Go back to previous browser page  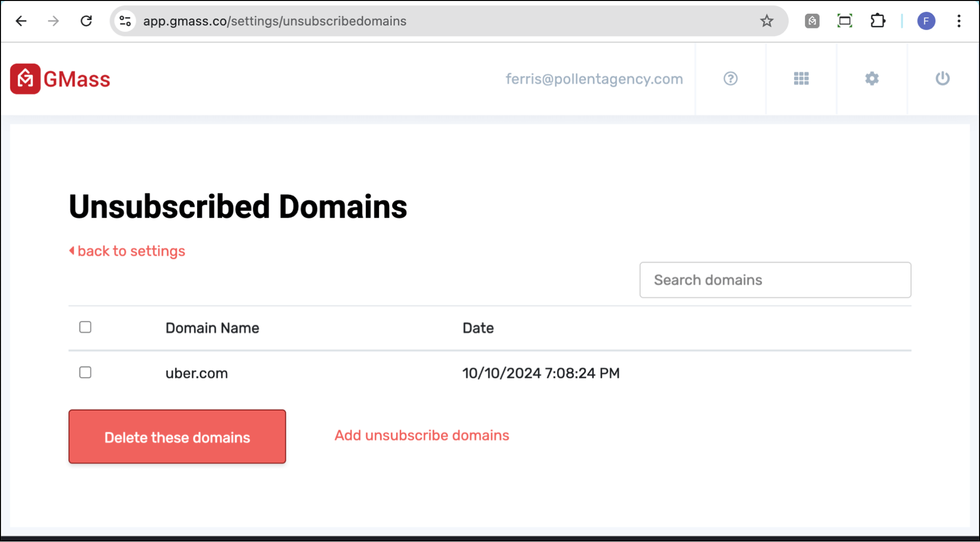coord(21,21)
